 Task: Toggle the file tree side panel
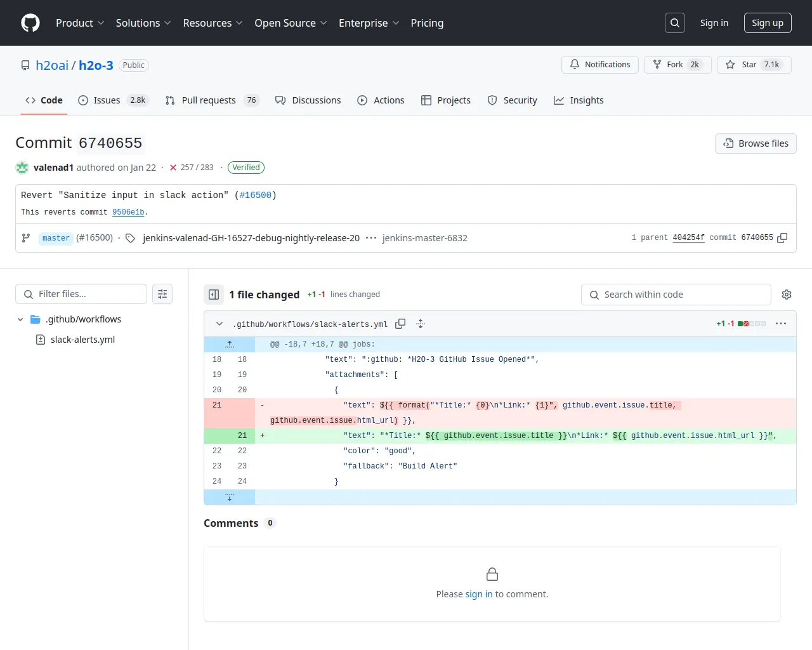coord(214,295)
